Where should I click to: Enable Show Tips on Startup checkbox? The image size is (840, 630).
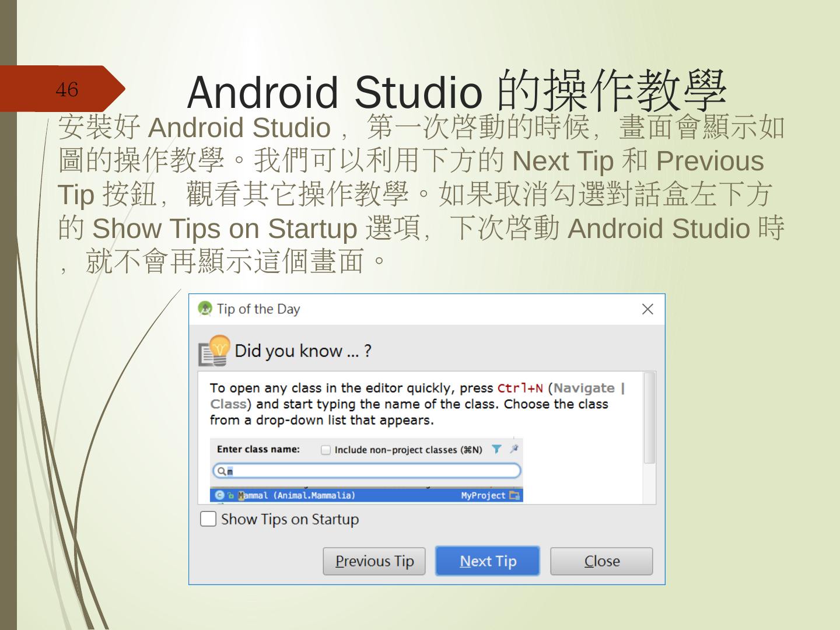[208, 519]
